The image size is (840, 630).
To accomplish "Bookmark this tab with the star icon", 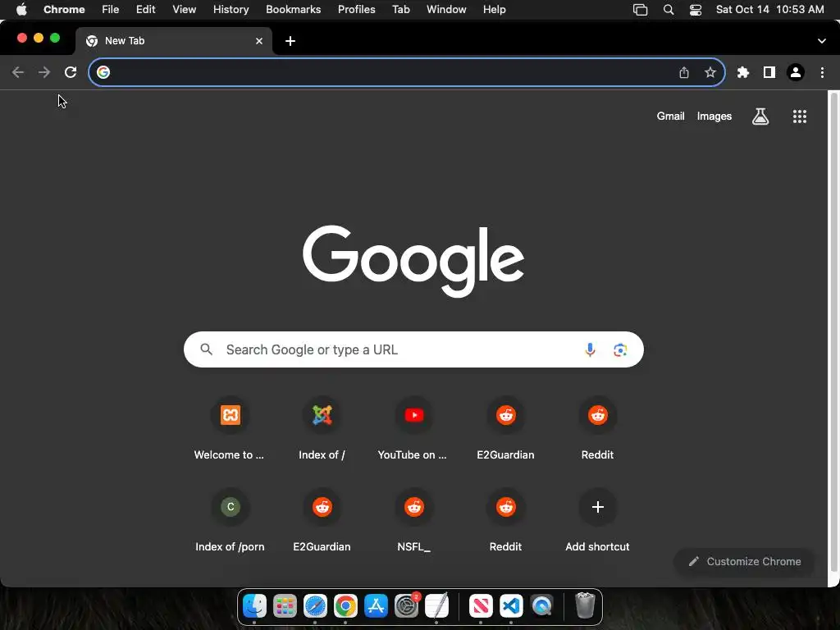I will click(710, 72).
